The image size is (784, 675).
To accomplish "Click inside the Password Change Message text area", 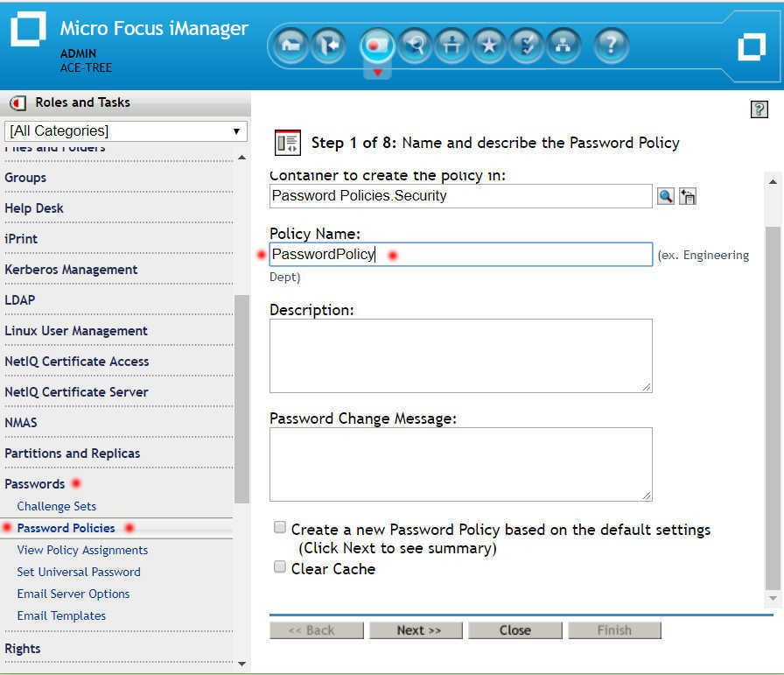I will [x=460, y=464].
